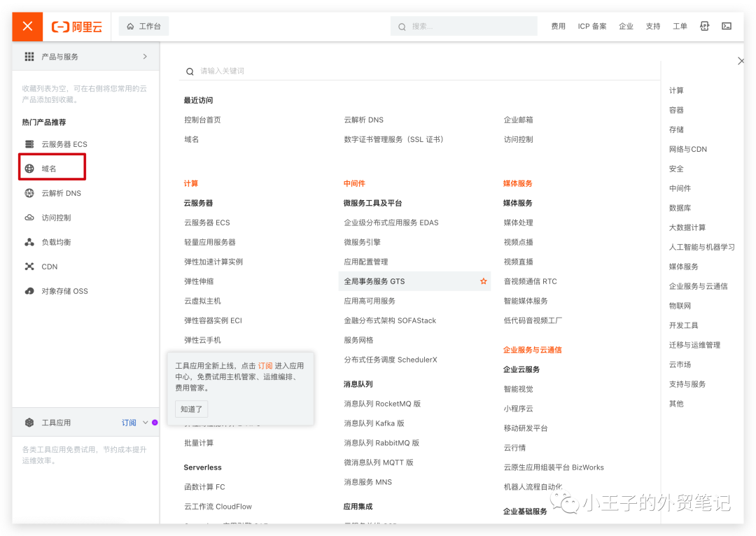Click the purple notification dot
Viewport: 756px width, 536px height.
155,422
